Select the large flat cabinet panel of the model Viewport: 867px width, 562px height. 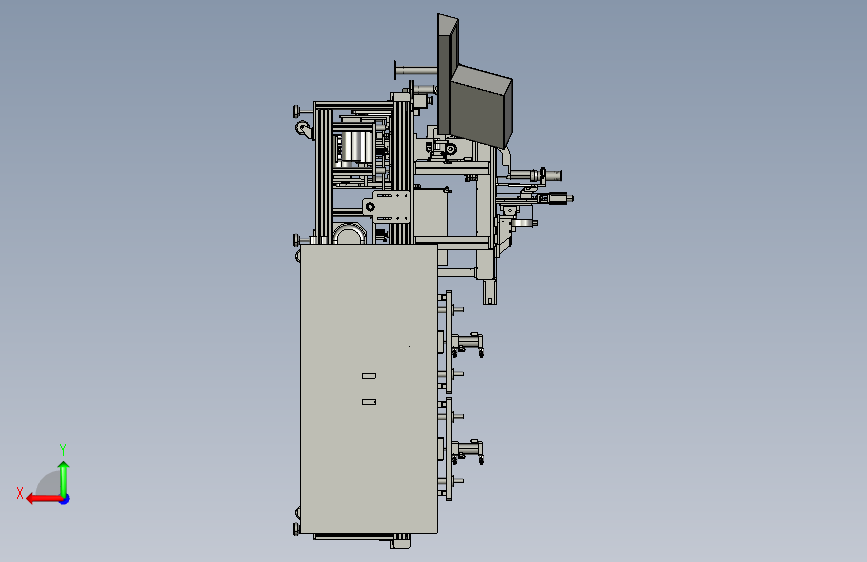369,390
